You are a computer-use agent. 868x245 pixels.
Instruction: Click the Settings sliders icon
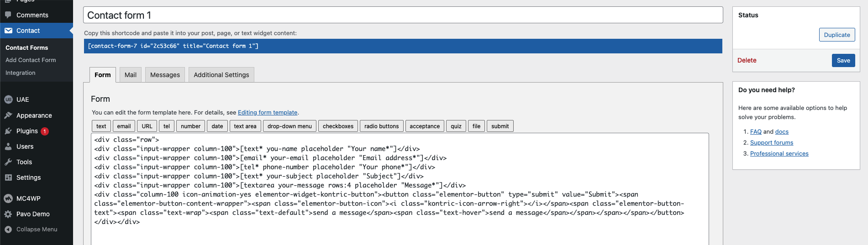coord(8,177)
